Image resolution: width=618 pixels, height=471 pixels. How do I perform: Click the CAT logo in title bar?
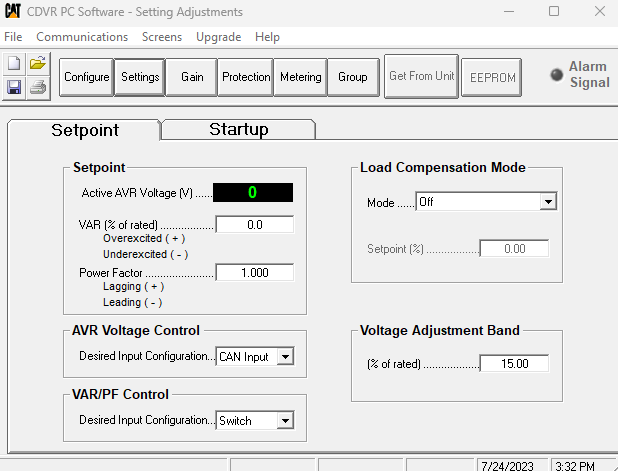pos(13,12)
